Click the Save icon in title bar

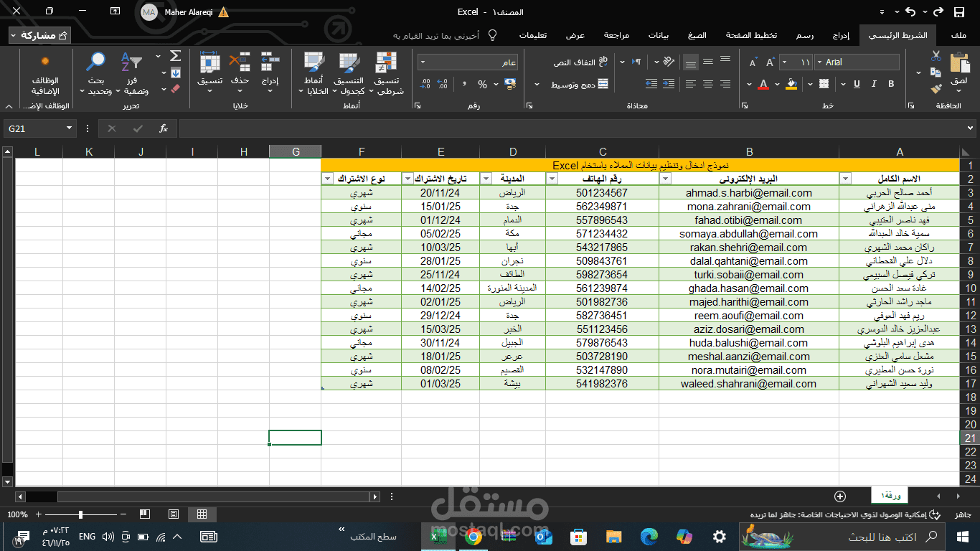click(959, 12)
